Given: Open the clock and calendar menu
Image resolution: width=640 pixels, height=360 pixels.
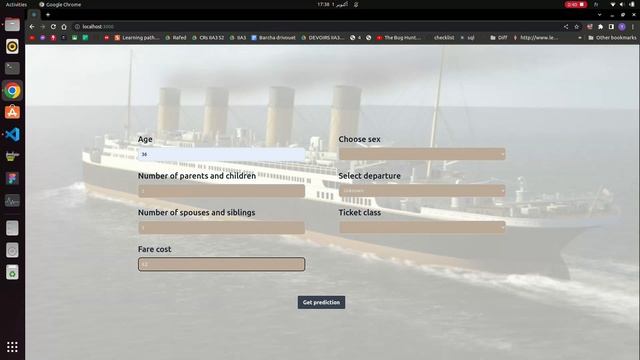Looking at the screenshot, I should (x=333, y=4).
